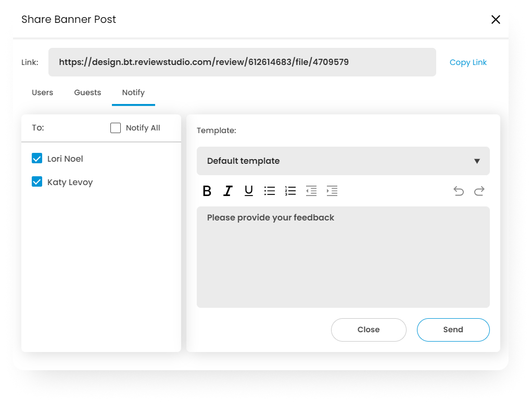Enable the Notify All checkbox
Viewport: 532px width, 404px height.
(116, 128)
